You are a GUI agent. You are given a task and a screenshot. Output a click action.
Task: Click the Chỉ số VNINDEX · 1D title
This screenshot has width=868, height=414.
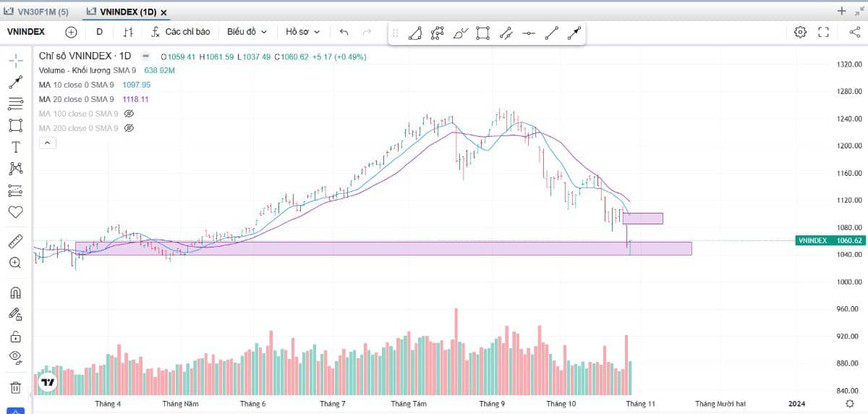click(x=85, y=56)
